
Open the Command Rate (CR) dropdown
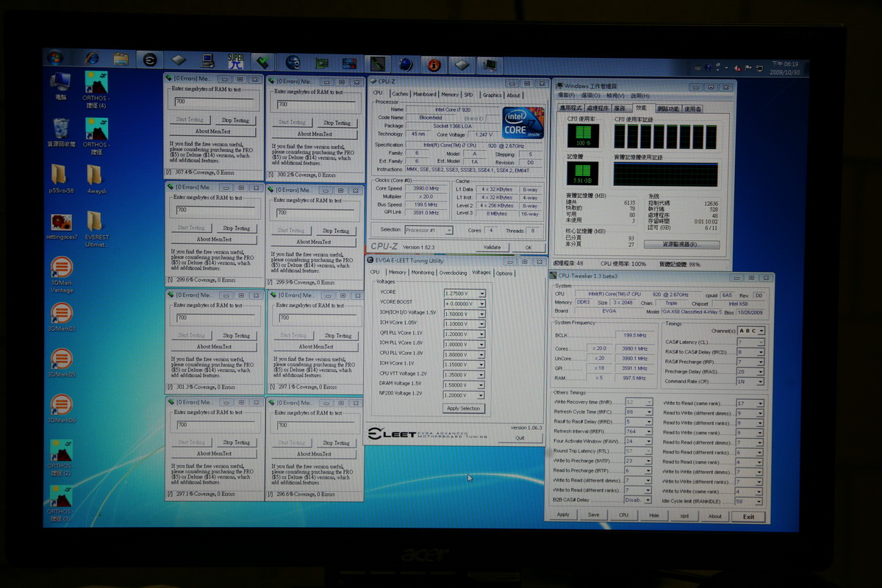(x=761, y=381)
